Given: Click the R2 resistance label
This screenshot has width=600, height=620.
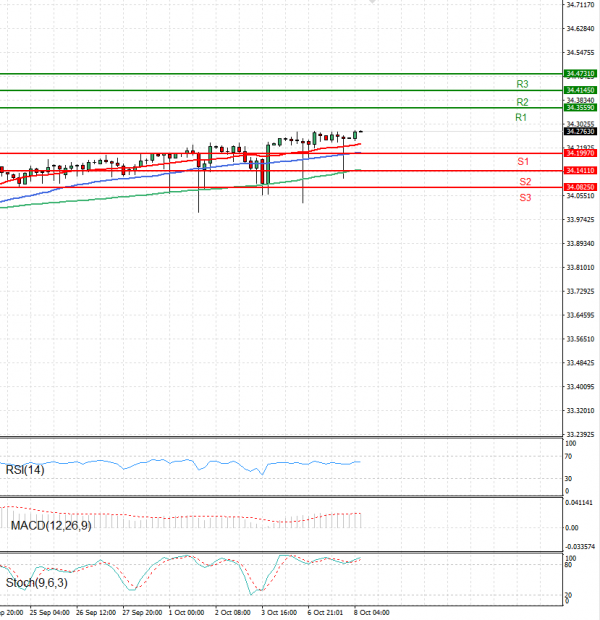Looking at the screenshot, I should pos(522,102).
